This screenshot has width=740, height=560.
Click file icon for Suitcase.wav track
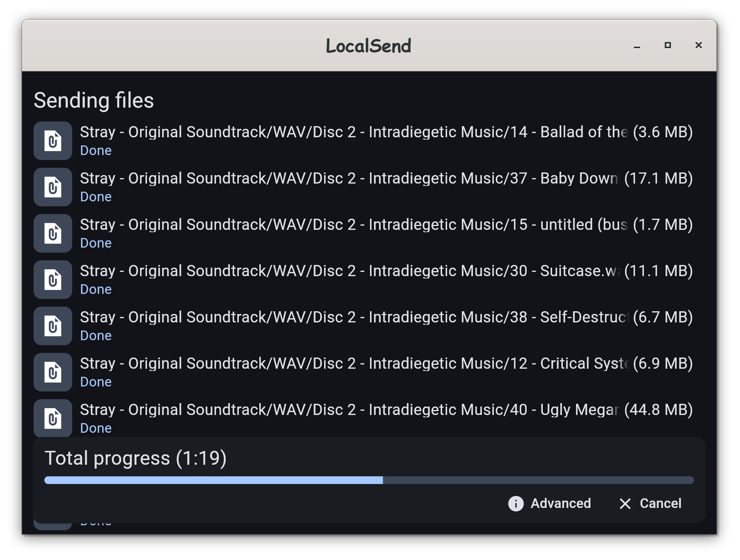tap(53, 280)
